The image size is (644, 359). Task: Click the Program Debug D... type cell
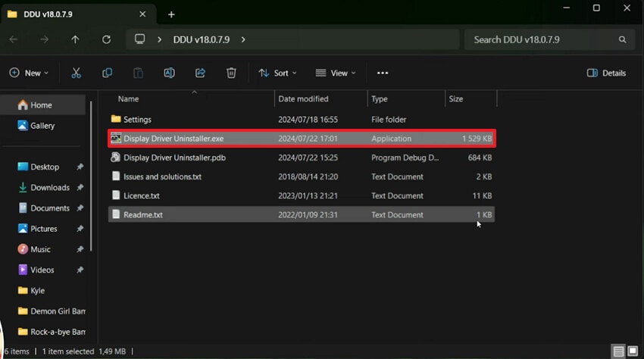coord(405,158)
